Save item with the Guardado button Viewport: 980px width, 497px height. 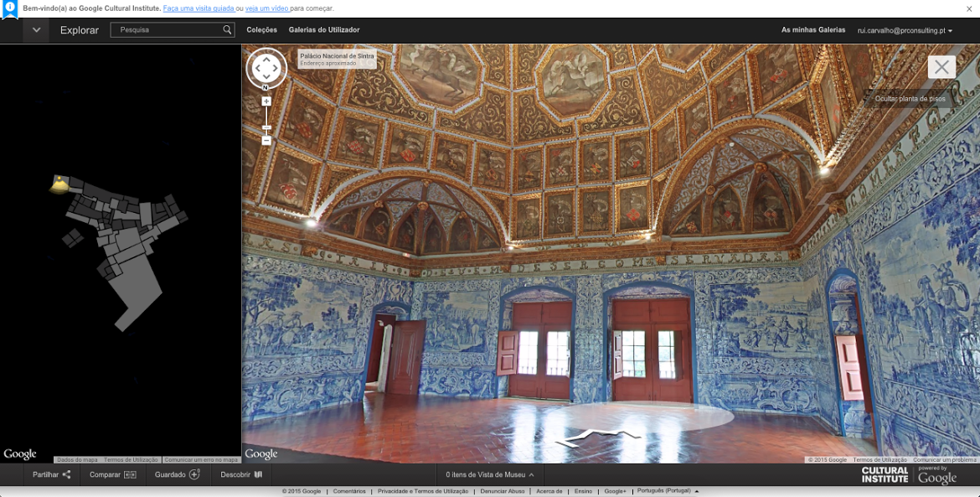(x=177, y=474)
